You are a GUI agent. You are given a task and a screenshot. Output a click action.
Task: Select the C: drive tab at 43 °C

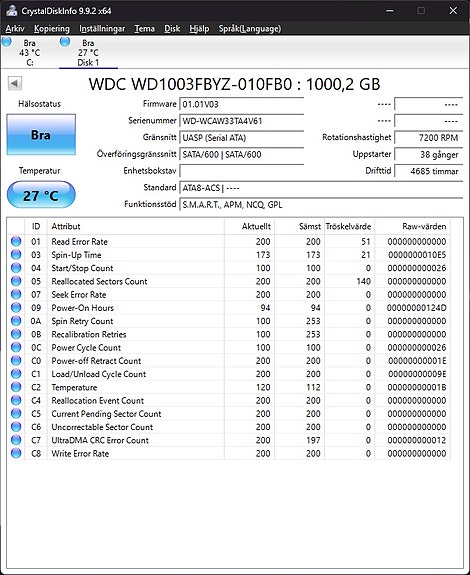29,52
